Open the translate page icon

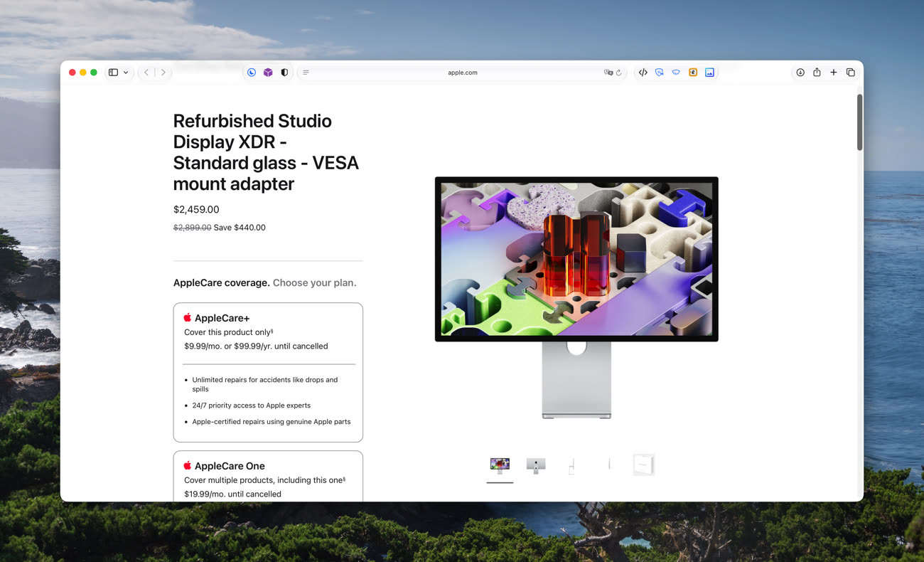608,73
